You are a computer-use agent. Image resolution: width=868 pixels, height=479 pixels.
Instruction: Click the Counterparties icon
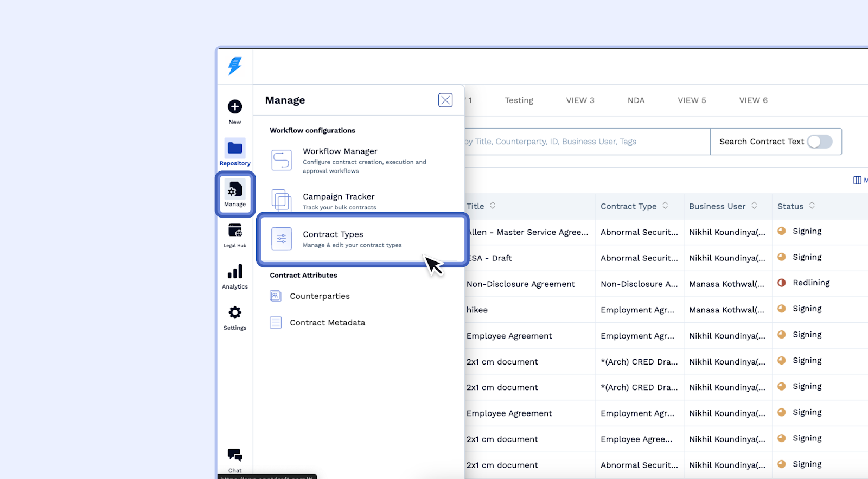[276, 296]
